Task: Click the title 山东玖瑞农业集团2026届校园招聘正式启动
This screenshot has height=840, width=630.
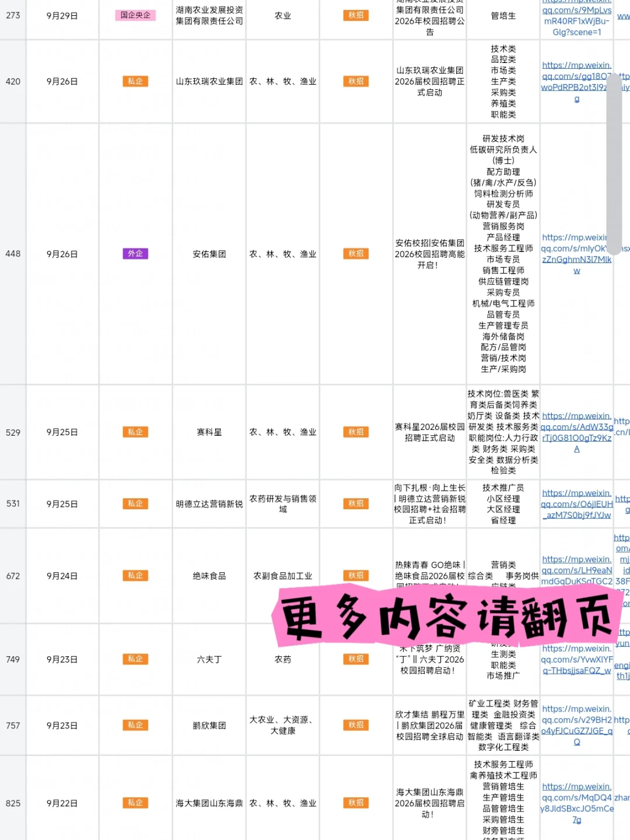Action: tap(430, 82)
